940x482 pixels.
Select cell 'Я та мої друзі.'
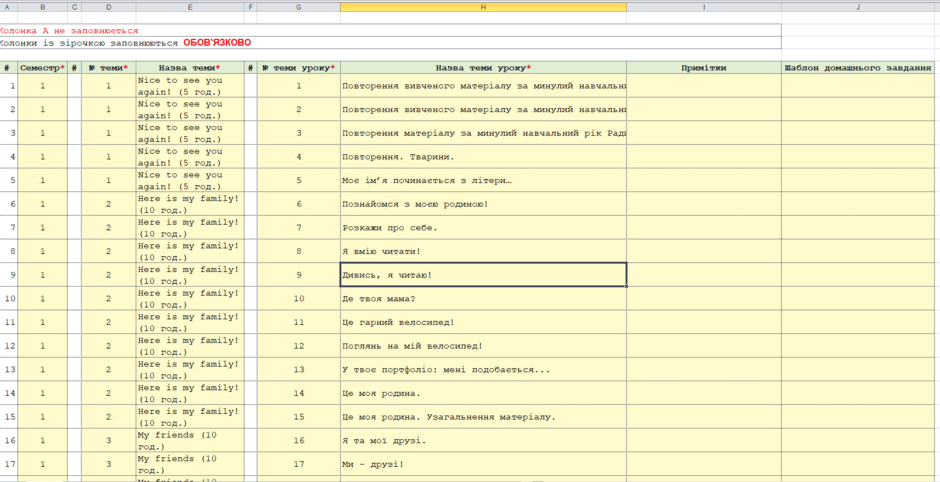483,441
